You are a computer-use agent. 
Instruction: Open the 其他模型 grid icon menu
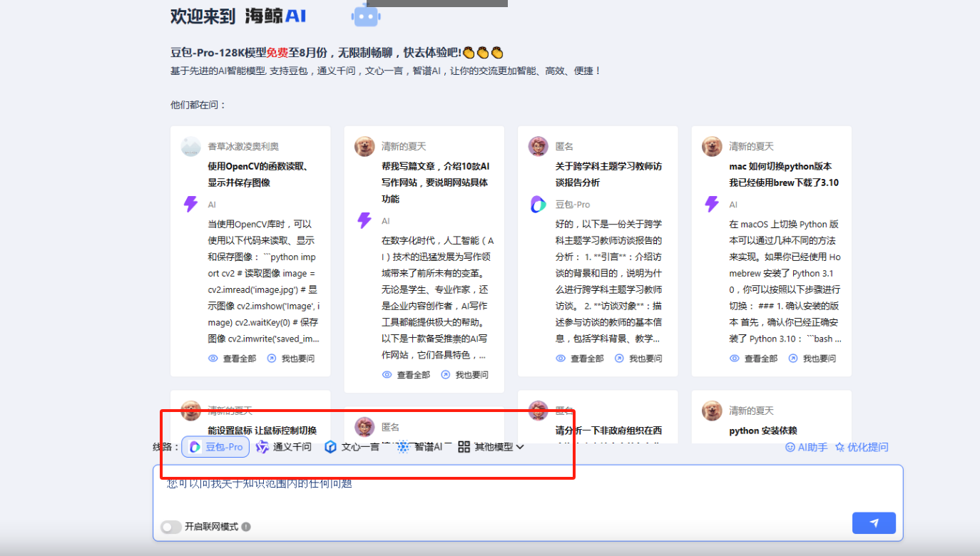464,447
